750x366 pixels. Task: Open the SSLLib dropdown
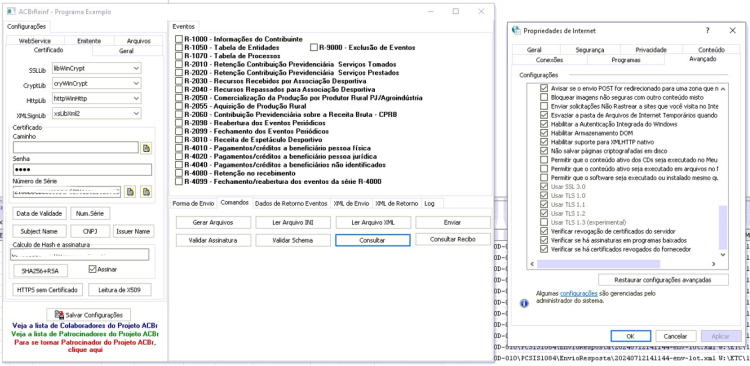[136, 68]
